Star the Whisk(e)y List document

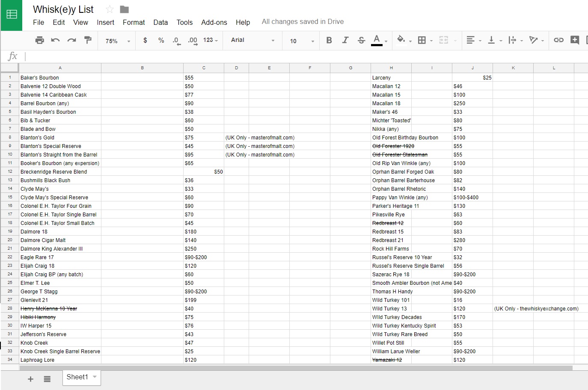tap(110, 9)
